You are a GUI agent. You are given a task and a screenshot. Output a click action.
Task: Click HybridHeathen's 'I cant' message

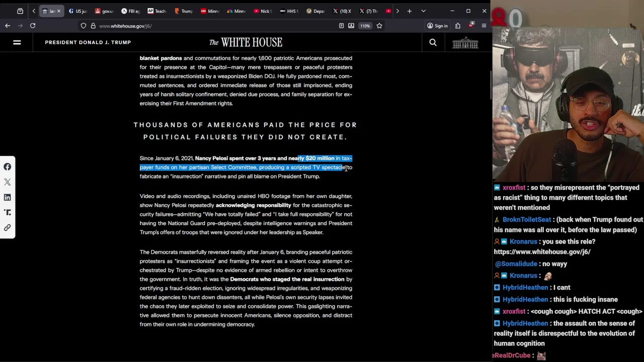click(563, 288)
